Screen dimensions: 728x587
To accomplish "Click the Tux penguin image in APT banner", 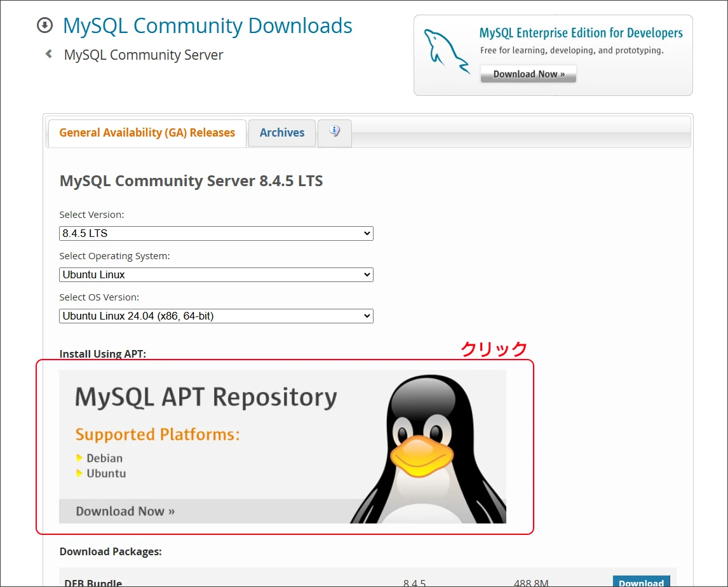I will click(428, 449).
